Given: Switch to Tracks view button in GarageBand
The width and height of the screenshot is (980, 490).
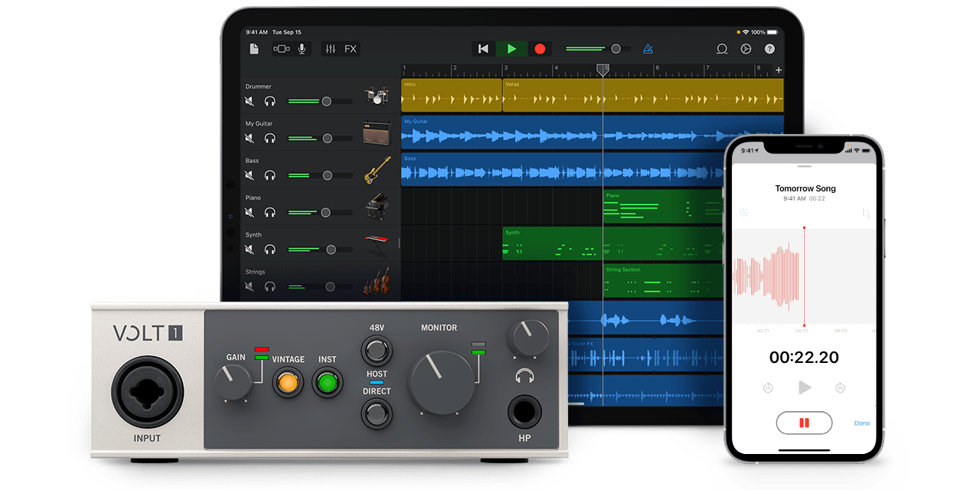Looking at the screenshot, I should [x=282, y=49].
